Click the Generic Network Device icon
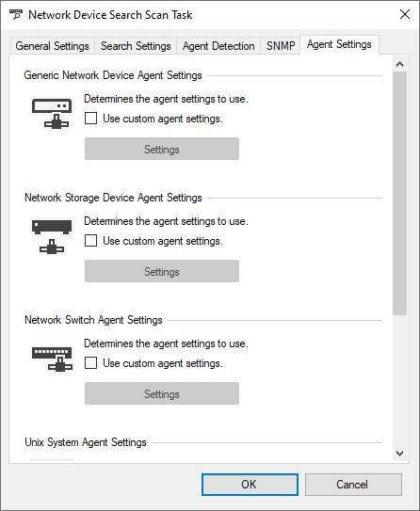This screenshot has height=511, width=420. click(x=52, y=113)
